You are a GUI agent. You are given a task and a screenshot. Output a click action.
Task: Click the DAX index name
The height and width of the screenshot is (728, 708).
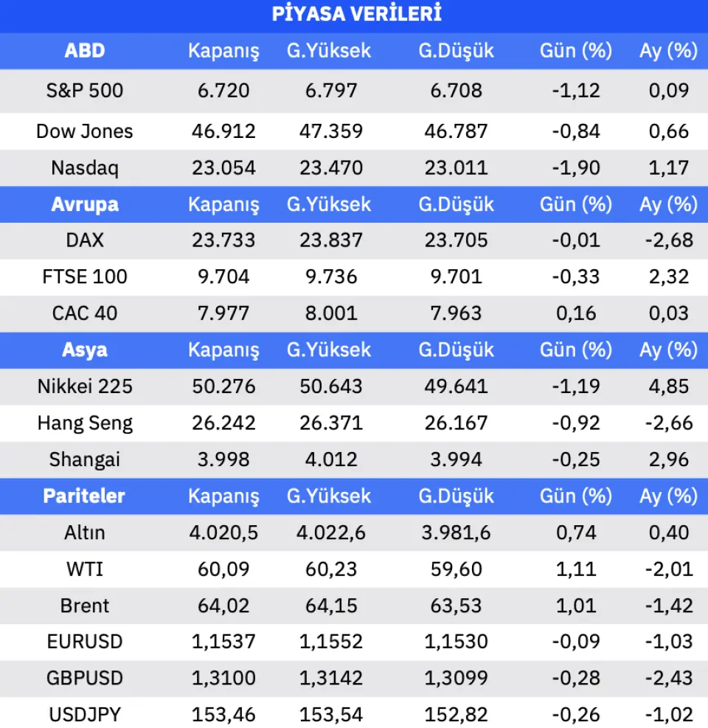[x=85, y=240]
